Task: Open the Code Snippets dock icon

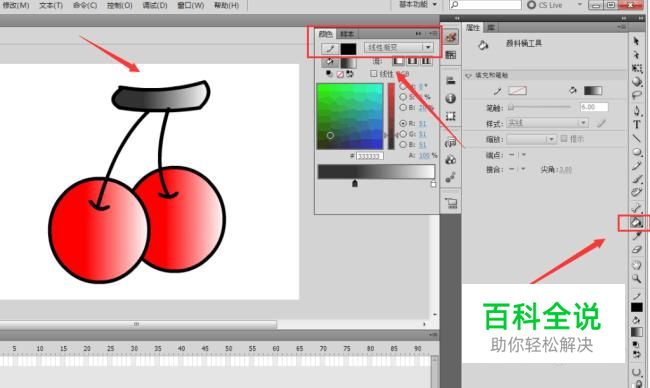Action: coord(451,142)
